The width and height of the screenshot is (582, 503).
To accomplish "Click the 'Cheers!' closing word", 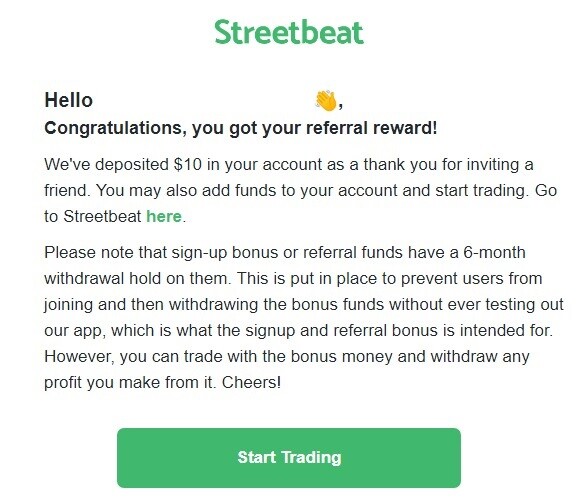I will [251, 382].
